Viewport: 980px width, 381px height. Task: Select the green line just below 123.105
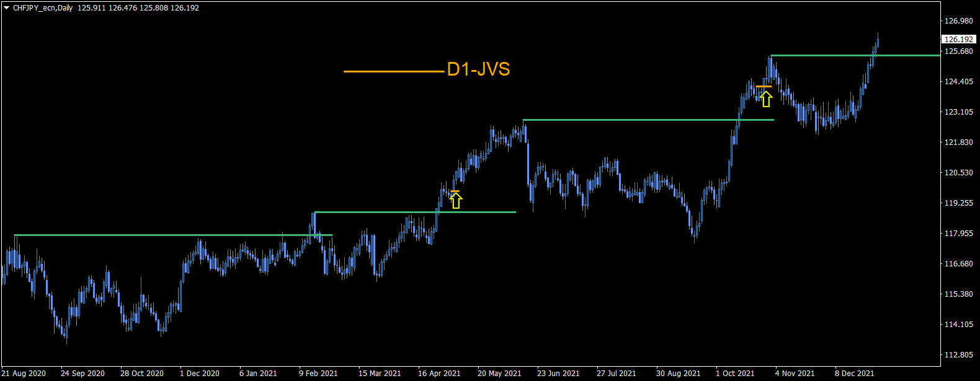point(649,120)
